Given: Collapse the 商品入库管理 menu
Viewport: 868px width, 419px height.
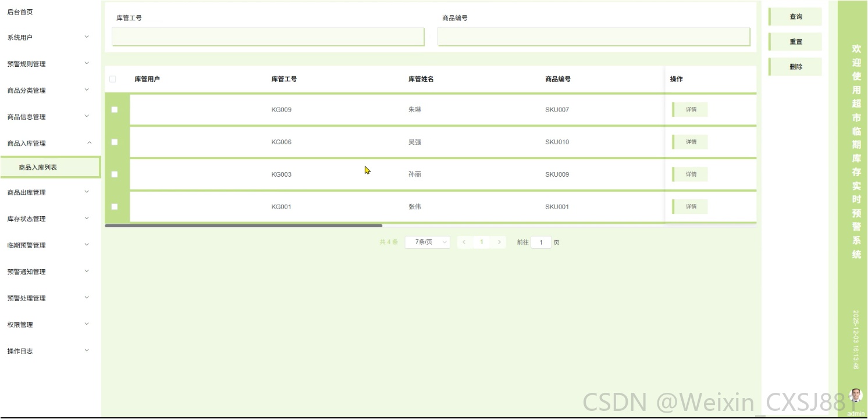Looking at the screenshot, I should [50, 143].
